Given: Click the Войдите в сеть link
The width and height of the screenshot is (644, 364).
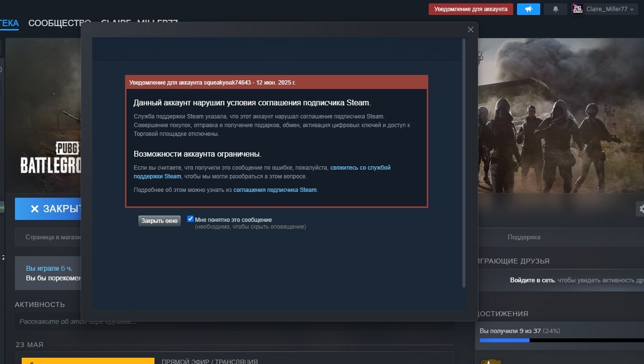Looking at the screenshot, I should pyautogui.click(x=532, y=280).
